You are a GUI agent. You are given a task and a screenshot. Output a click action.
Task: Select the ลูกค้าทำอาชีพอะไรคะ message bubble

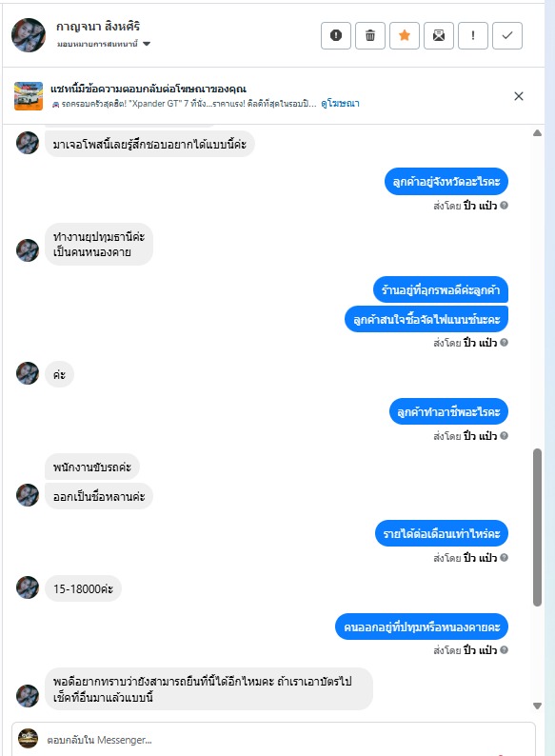(x=448, y=411)
